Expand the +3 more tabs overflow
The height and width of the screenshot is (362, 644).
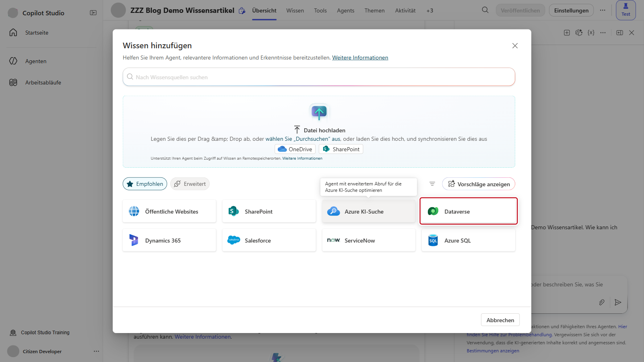[x=430, y=10]
